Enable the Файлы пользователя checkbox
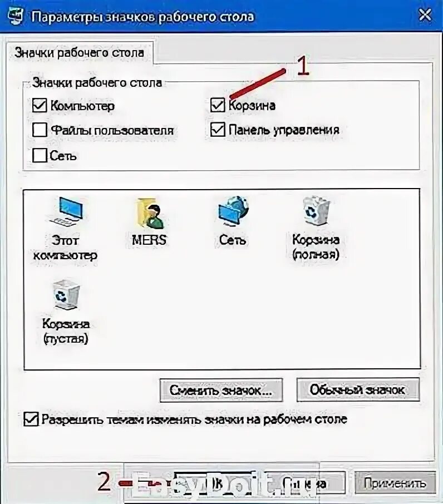443x504 pixels. 40,130
